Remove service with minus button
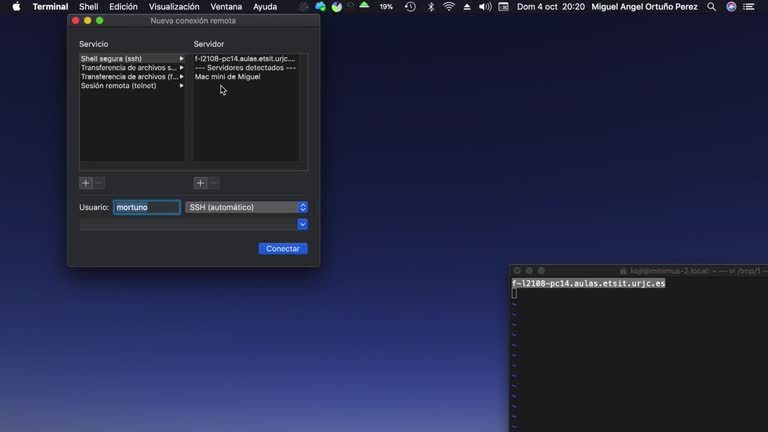Viewport: 768px width, 432px height. [x=98, y=183]
